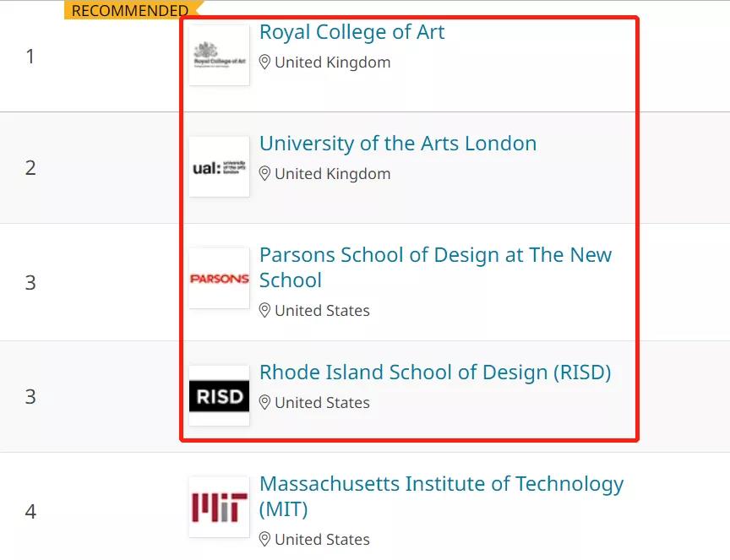
Task: Click United States text in the RISD row
Action: click(x=322, y=403)
